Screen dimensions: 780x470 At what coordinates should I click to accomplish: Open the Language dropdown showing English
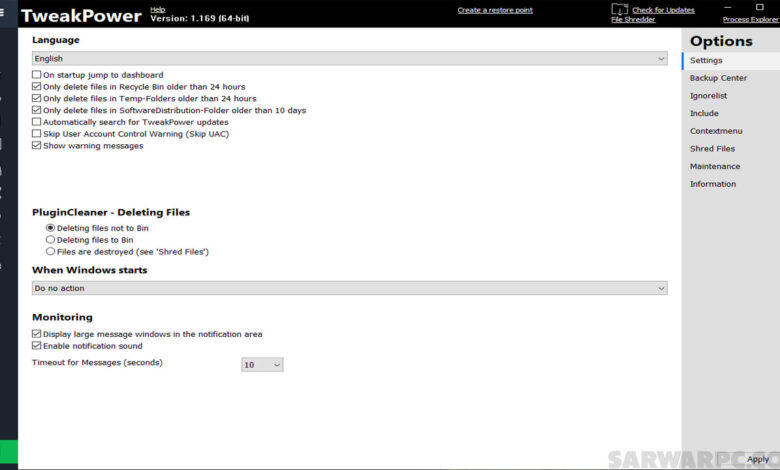coord(350,58)
